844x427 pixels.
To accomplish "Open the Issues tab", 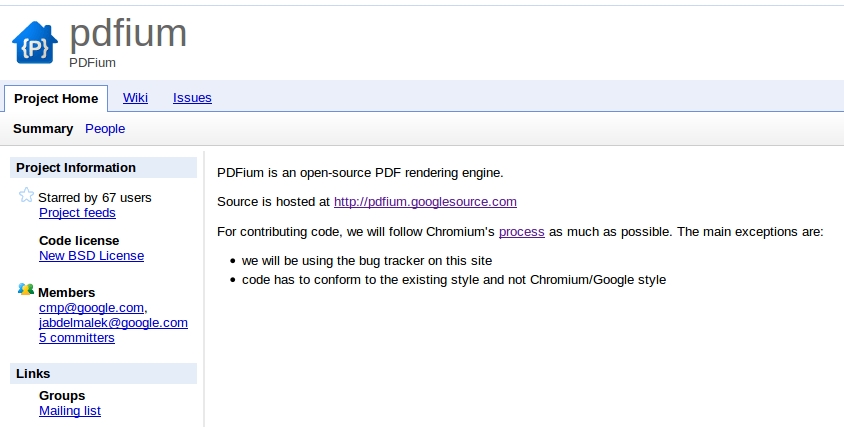I will [192, 97].
